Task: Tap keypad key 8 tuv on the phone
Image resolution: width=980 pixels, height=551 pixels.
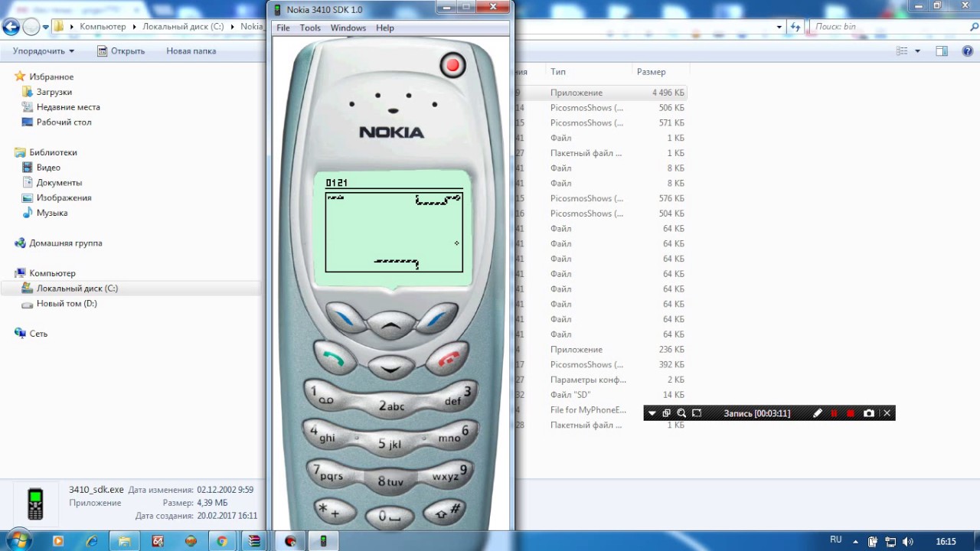Action: point(391,481)
